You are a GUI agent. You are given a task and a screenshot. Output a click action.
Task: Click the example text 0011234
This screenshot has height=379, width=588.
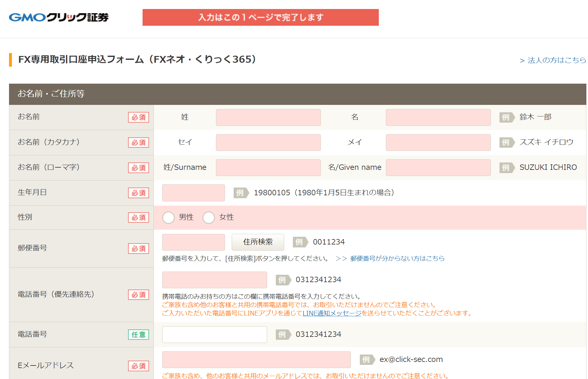[x=329, y=242]
